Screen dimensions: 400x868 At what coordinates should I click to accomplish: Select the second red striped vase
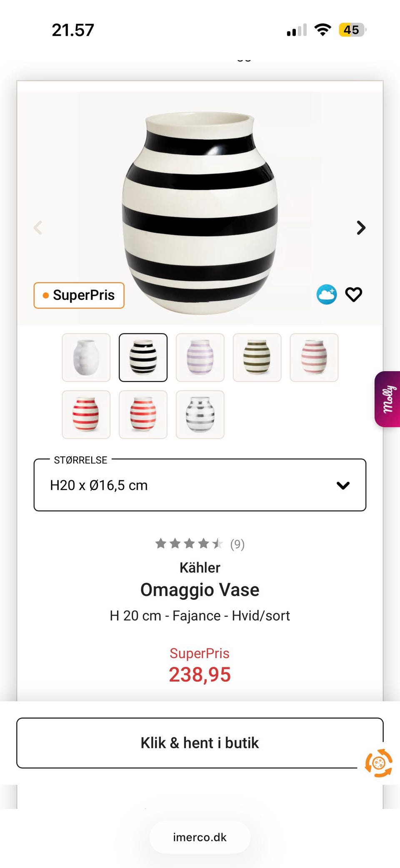pos(143,415)
